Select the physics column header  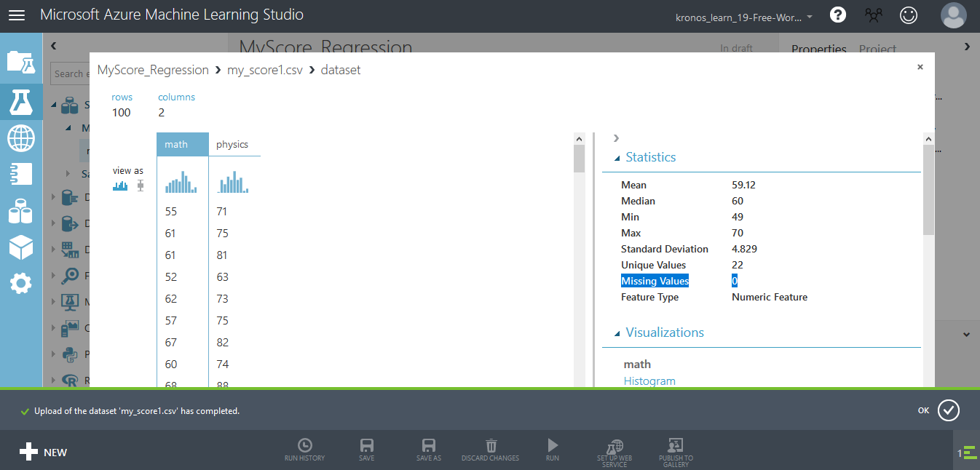[x=232, y=145]
